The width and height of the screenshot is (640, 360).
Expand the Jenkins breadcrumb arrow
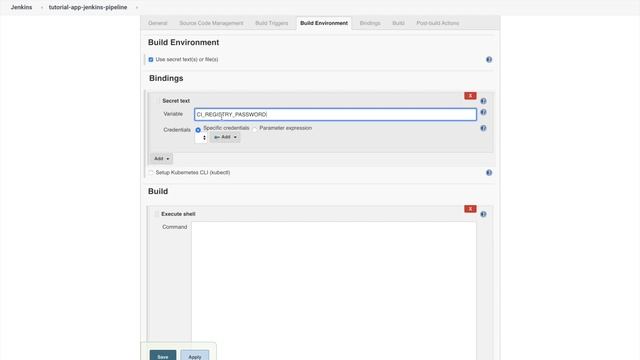(42, 7)
